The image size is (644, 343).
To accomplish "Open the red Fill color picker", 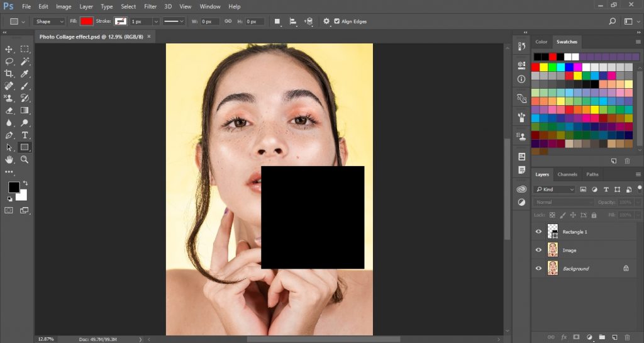I will pyautogui.click(x=86, y=21).
